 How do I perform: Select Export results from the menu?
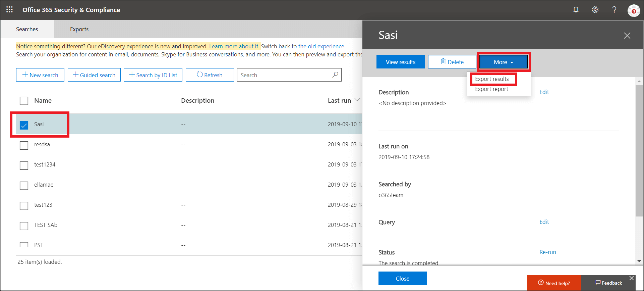click(x=492, y=79)
